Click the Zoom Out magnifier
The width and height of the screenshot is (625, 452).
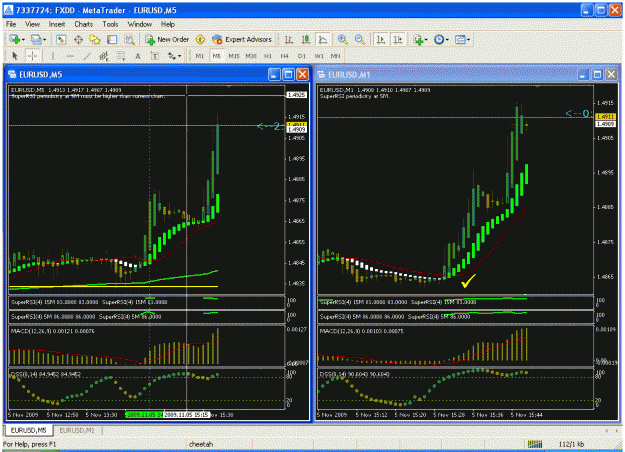point(360,39)
